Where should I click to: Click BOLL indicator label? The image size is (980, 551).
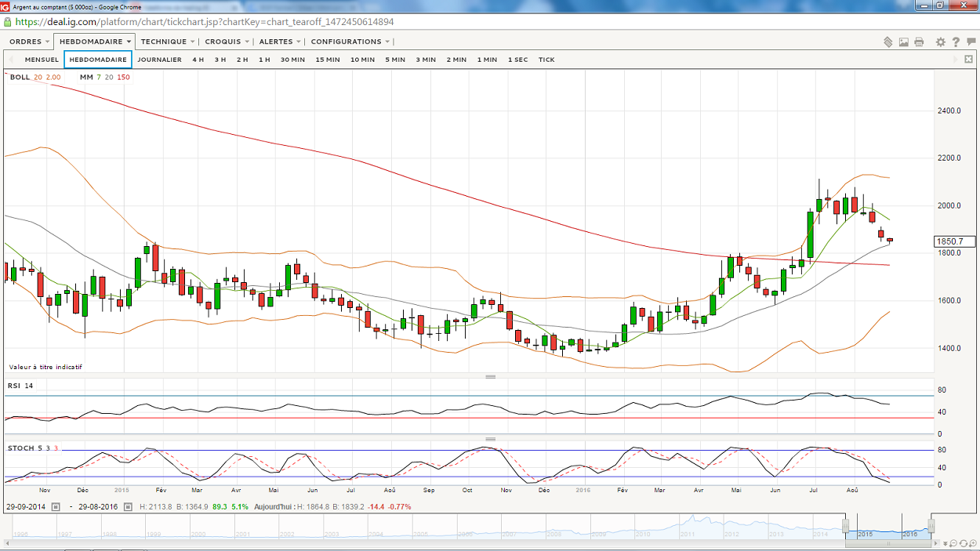coord(20,77)
